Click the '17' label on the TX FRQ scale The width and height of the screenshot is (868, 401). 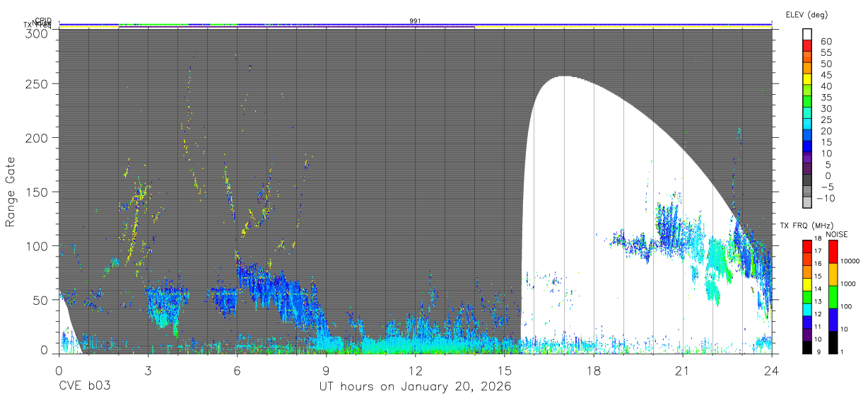click(817, 251)
